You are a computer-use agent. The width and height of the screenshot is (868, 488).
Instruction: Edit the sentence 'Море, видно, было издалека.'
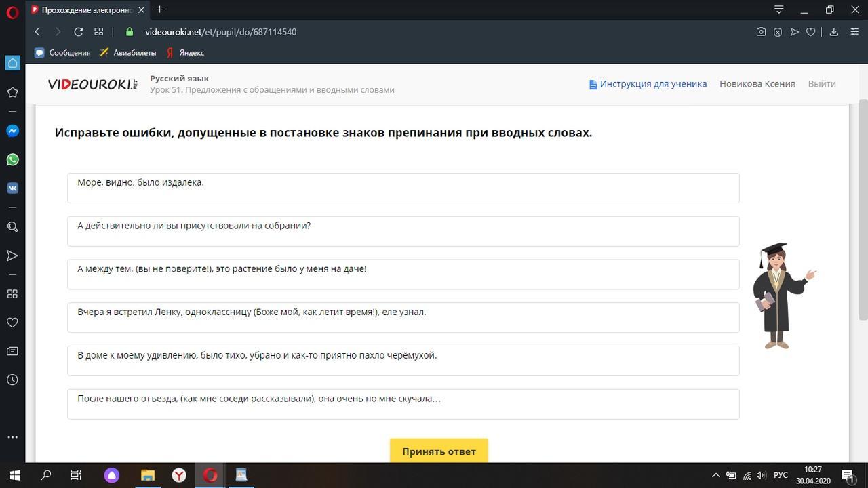403,188
